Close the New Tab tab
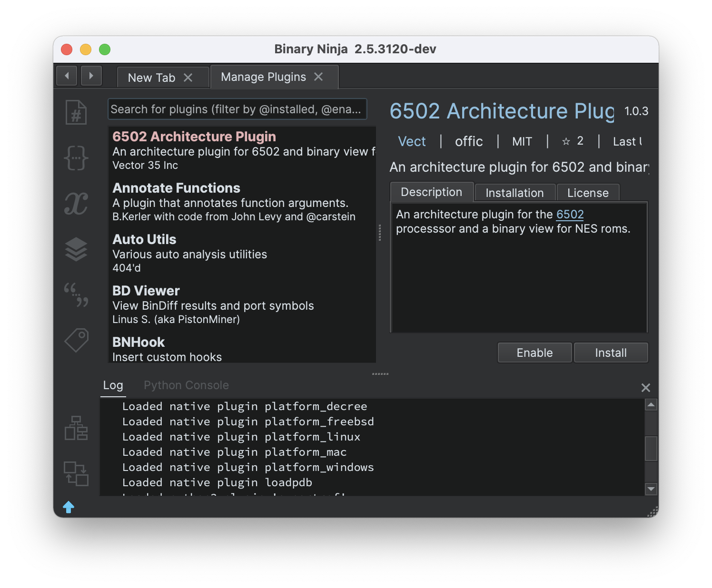 click(188, 78)
